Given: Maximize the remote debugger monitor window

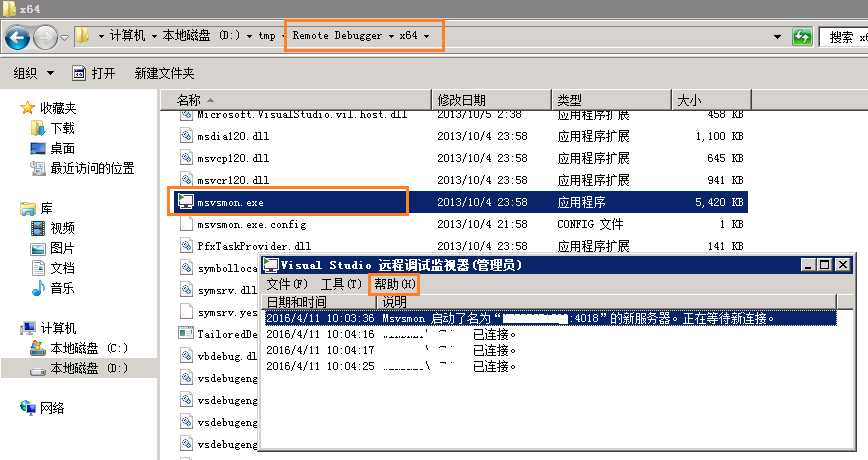Looking at the screenshot, I should (x=825, y=265).
